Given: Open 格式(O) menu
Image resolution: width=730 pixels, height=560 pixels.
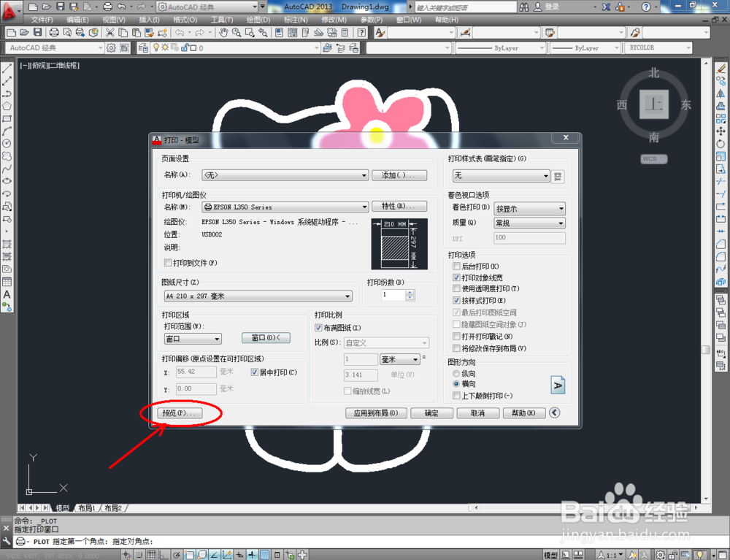Looking at the screenshot, I should tap(185, 20).
